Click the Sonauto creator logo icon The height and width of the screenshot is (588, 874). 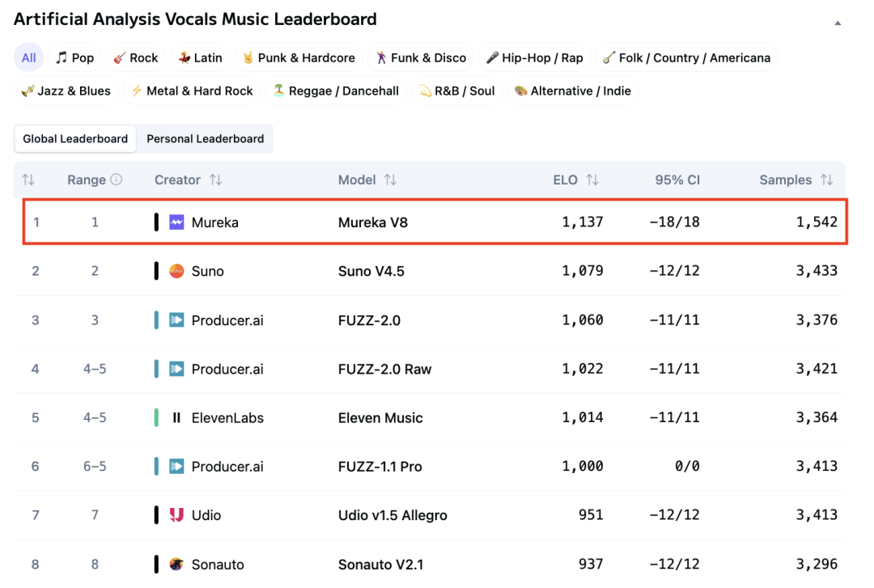click(x=176, y=565)
